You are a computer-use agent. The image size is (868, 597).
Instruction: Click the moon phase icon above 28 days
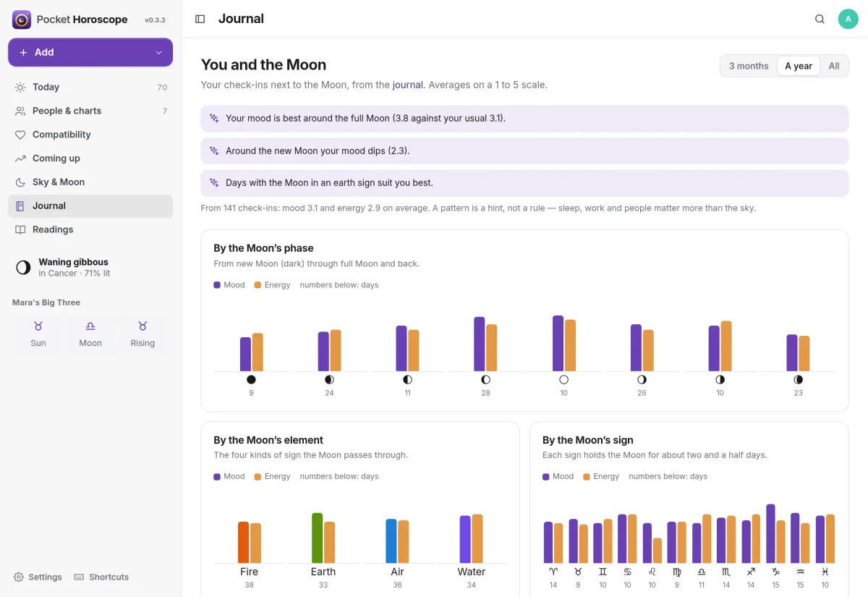click(x=485, y=379)
